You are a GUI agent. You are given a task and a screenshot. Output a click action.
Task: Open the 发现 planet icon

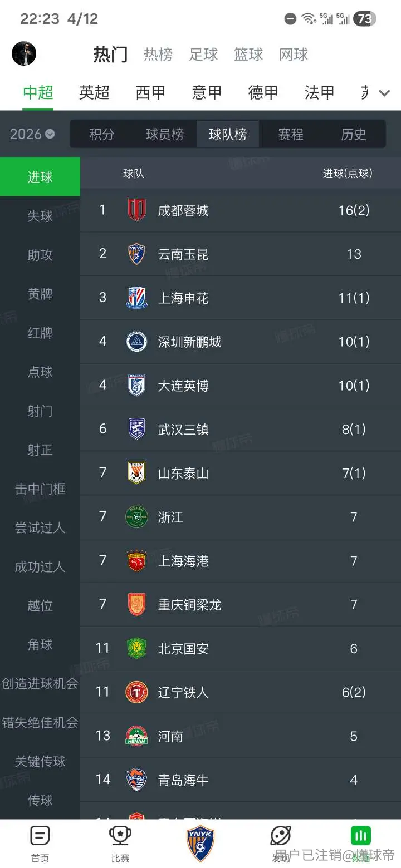281,836
